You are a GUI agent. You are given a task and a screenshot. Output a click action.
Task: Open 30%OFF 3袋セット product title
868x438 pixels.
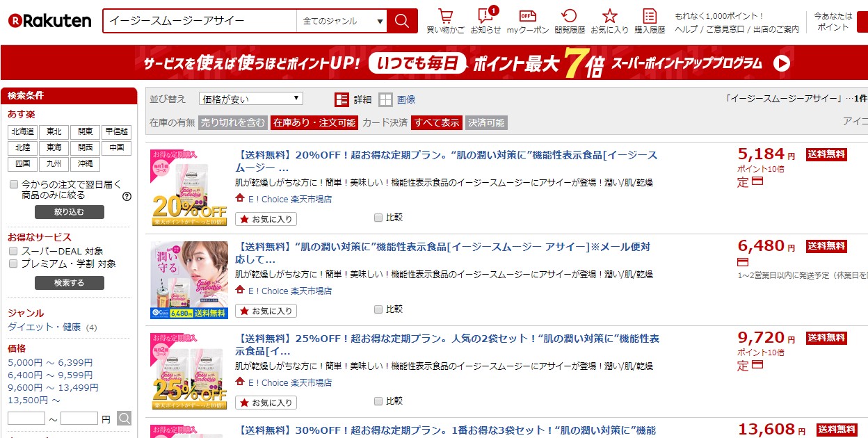[446, 430]
